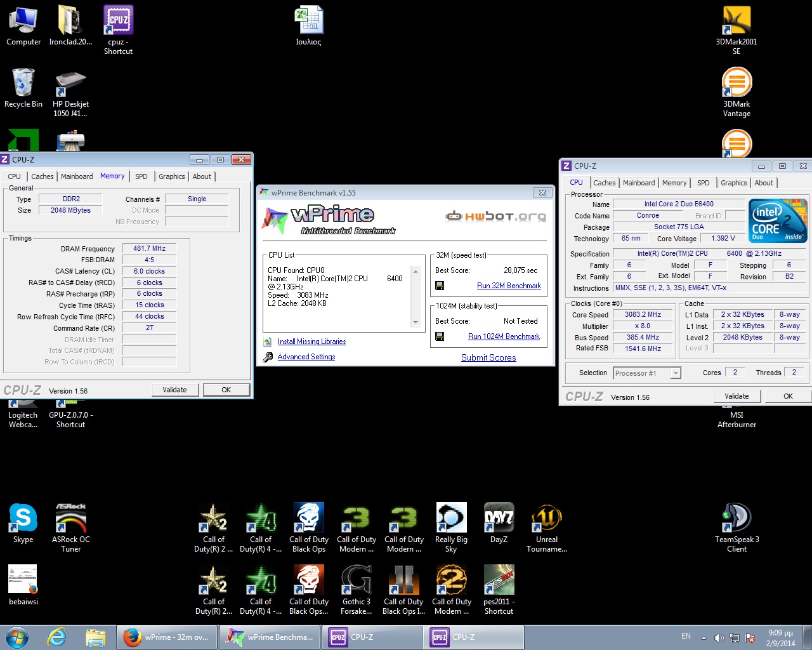Click the Submit Scores link
This screenshot has width=812, height=650.
[x=488, y=357]
